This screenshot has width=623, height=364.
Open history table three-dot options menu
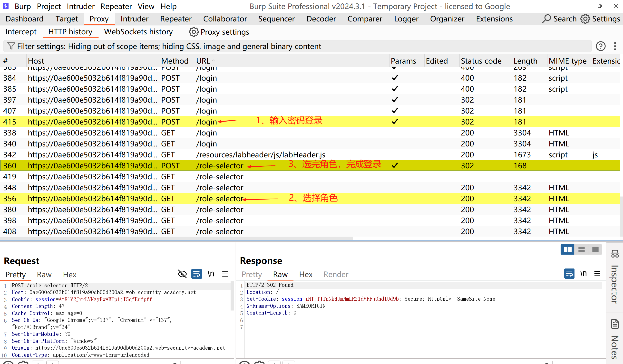(x=615, y=46)
